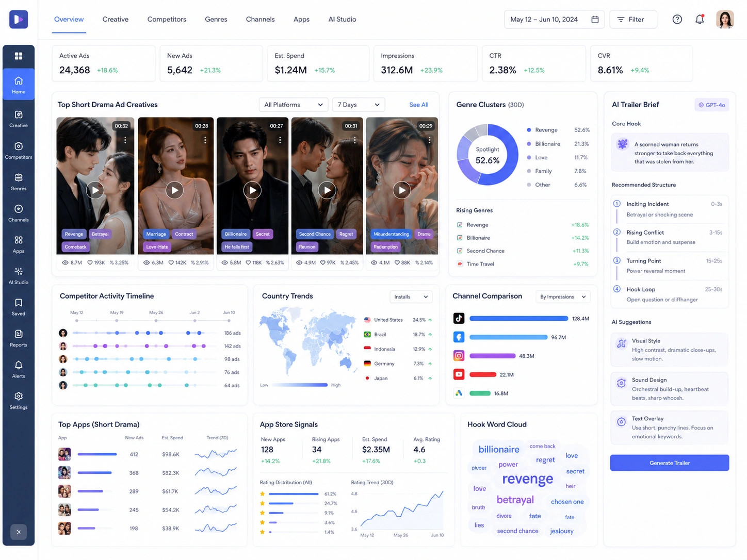Click the GPT-4o model badge

pyautogui.click(x=712, y=105)
